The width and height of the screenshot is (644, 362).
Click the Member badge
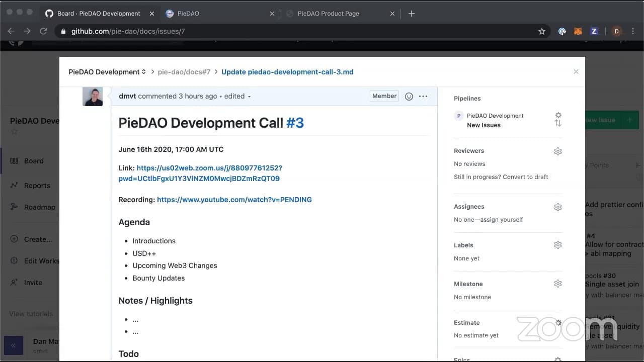tap(384, 96)
